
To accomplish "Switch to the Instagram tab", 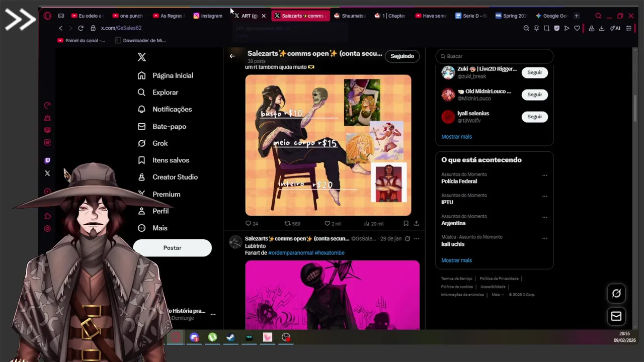I will (208, 16).
